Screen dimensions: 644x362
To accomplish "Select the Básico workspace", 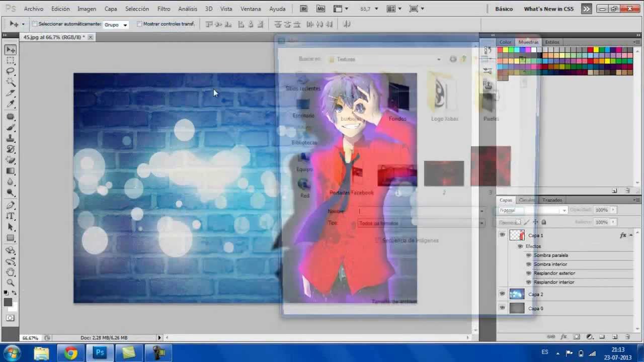I will (x=504, y=9).
